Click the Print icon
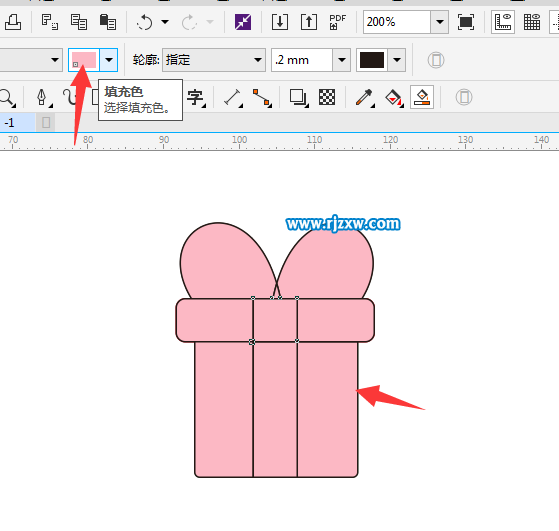The height and width of the screenshot is (531, 559). [13, 22]
